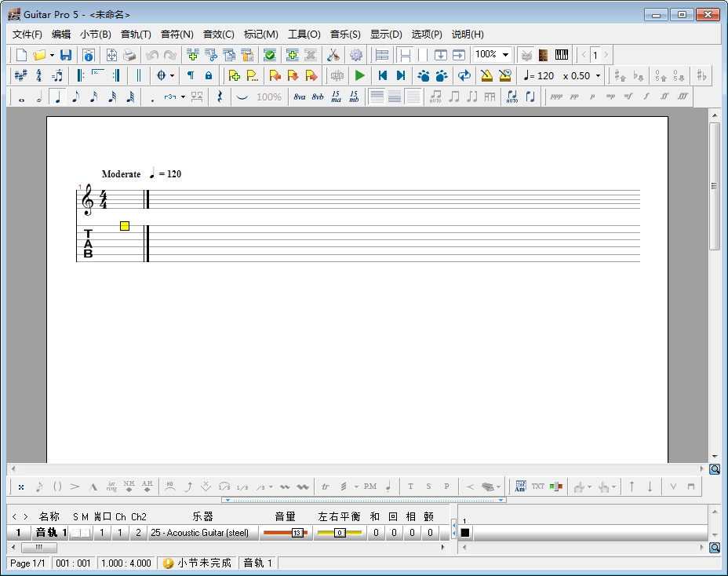Toggle the metronome countdown icon
This screenshot has height=576, width=728.
tap(504, 75)
